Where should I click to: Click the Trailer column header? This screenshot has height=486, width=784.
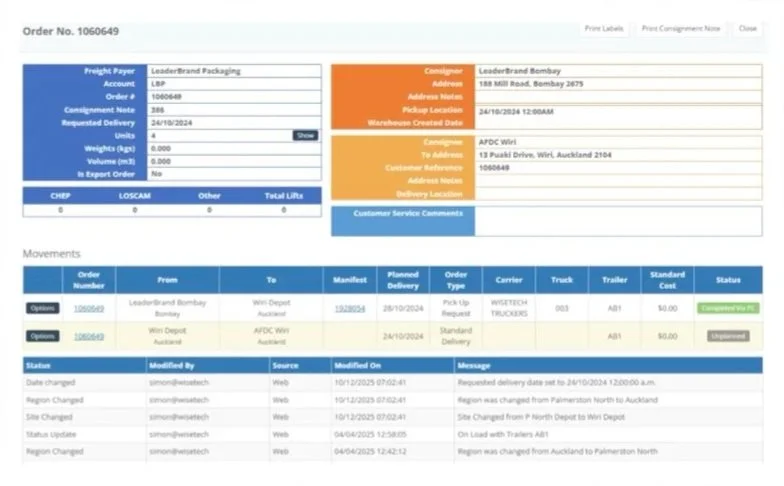[614, 280]
